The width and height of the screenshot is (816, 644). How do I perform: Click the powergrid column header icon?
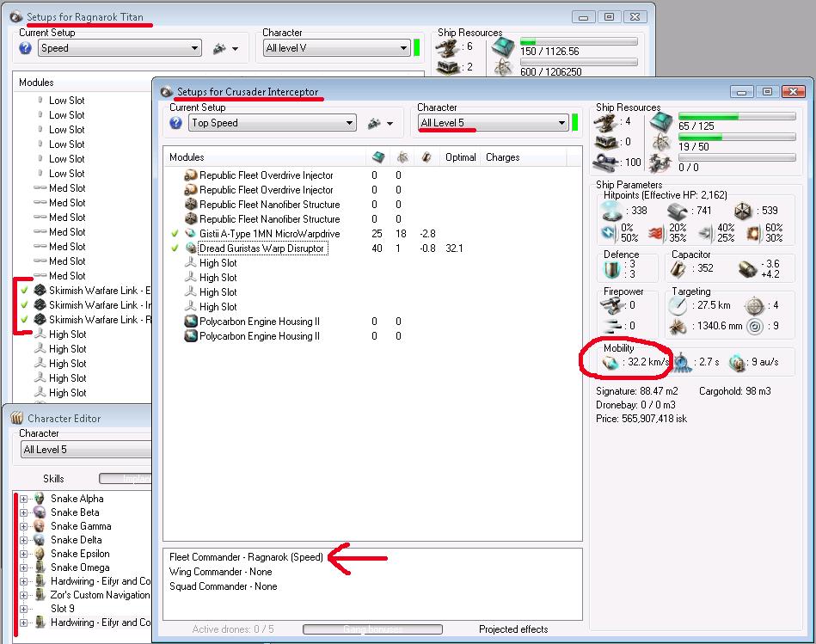click(x=402, y=157)
